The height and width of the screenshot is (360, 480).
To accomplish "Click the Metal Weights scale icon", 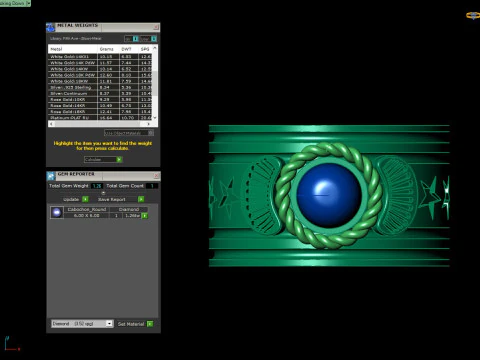I will pyautogui.click(x=50, y=27).
